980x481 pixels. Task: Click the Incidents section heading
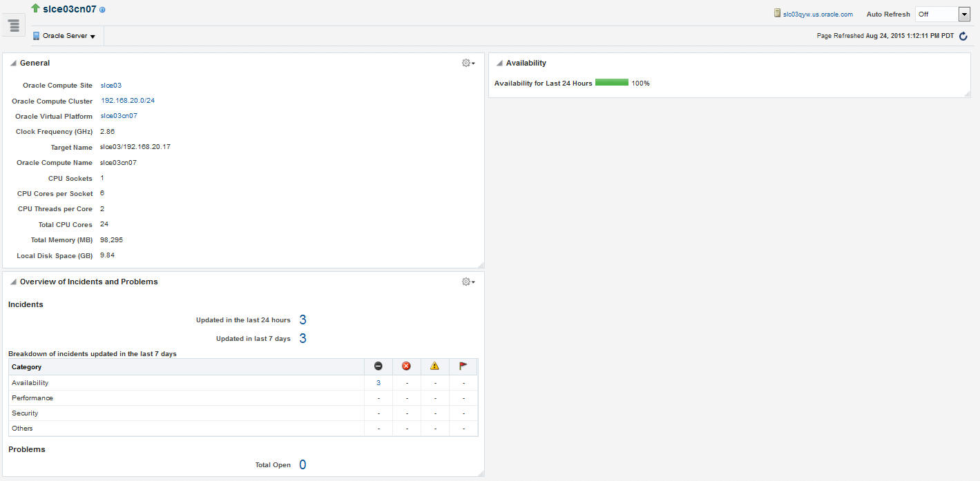coord(26,304)
